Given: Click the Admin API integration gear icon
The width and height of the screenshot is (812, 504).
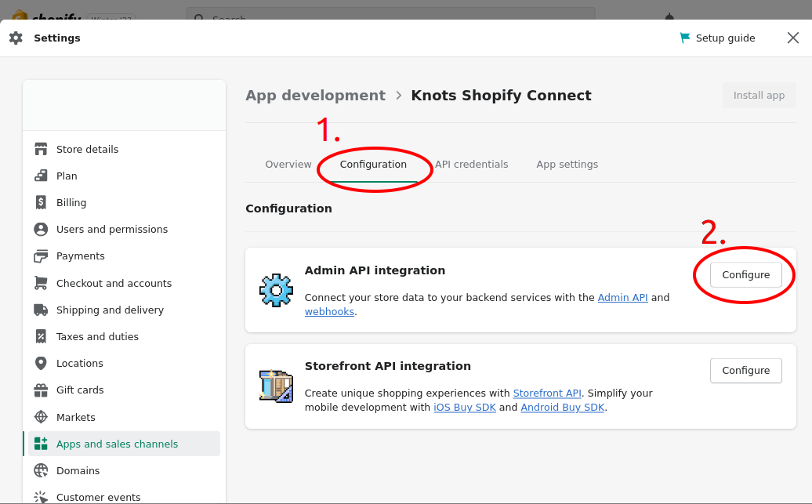Looking at the screenshot, I should tap(276, 290).
